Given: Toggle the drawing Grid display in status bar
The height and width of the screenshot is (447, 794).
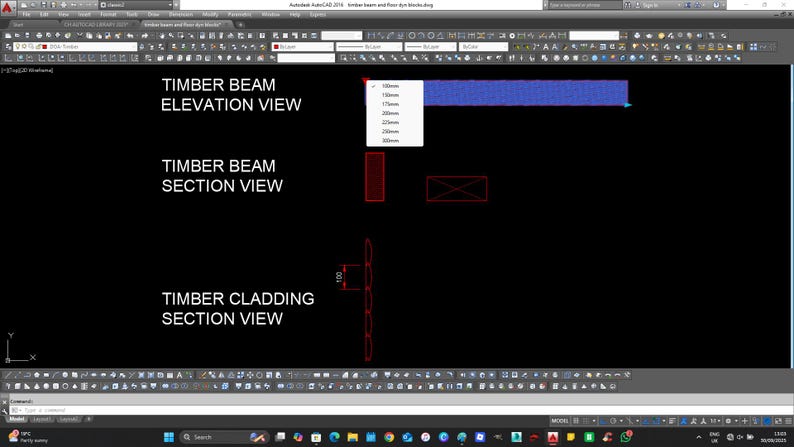Looking at the screenshot, I should click(576, 421).
